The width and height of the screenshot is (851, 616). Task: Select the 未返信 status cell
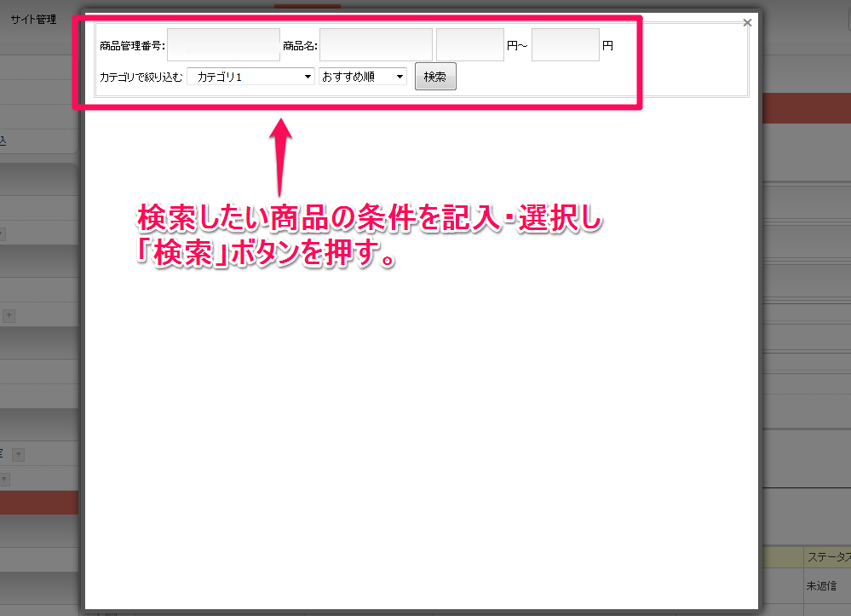[x=821, y=586]
